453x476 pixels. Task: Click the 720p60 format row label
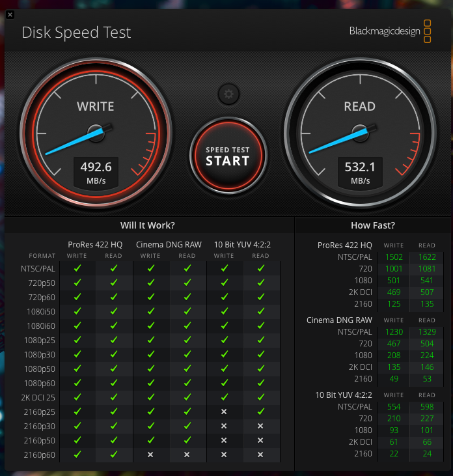[42, 297]
